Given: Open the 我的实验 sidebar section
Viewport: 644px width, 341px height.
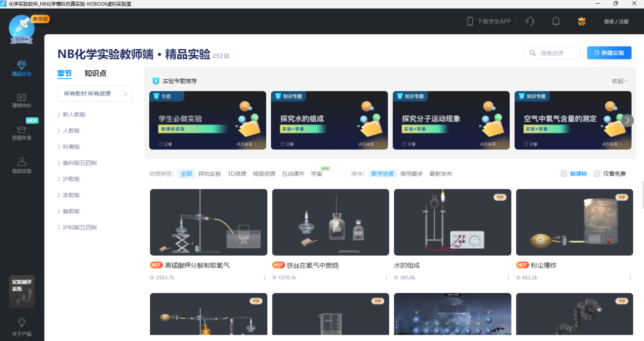Looking at the screenshot, I should click(x=21, y=166).
